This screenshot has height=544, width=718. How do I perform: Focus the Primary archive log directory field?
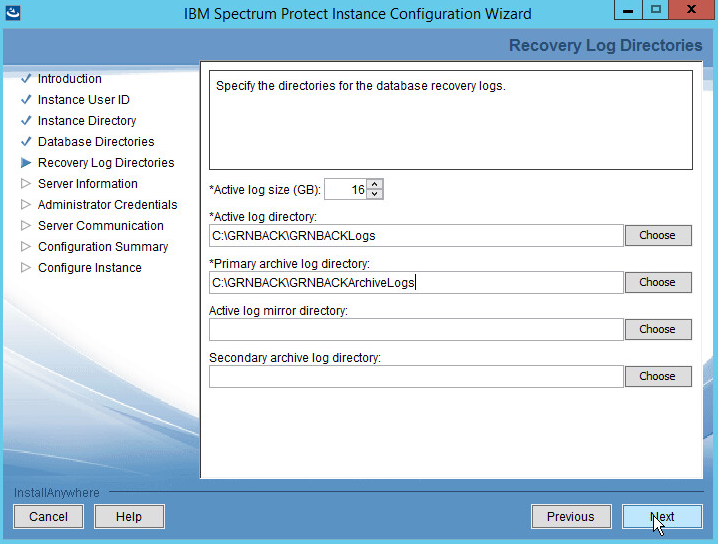415,283
